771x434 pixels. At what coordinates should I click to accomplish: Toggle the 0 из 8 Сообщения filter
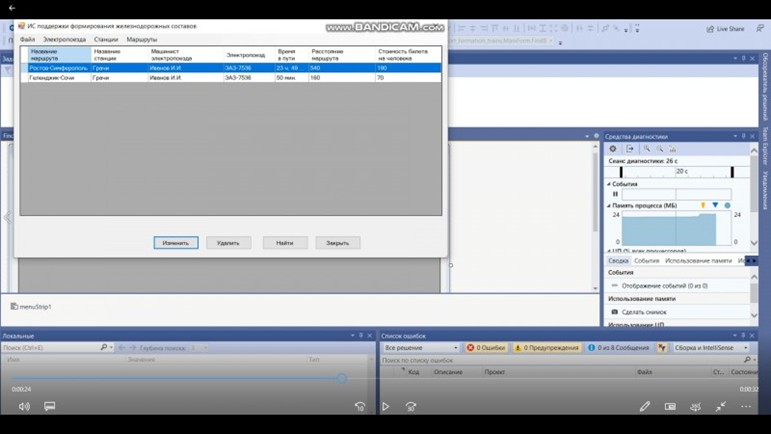pyautogui.click(x=618, y=347)
